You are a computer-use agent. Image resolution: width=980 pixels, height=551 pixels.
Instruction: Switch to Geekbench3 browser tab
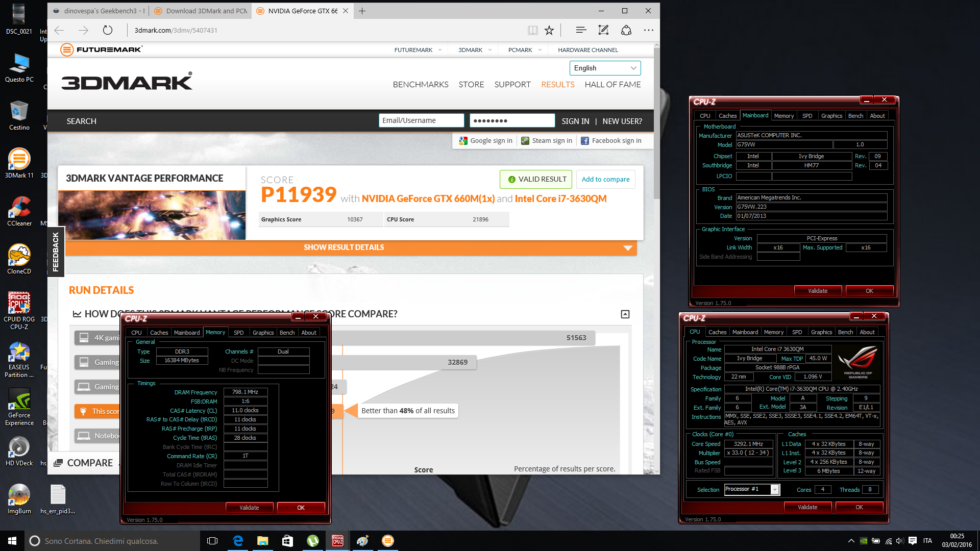99,11
